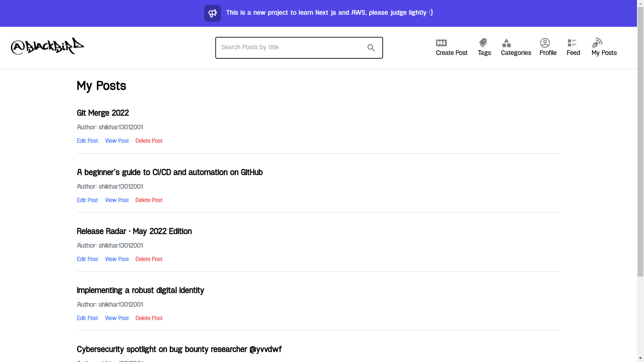Go to Feed via list icon
644x362 pixels.
coord(572,43)
